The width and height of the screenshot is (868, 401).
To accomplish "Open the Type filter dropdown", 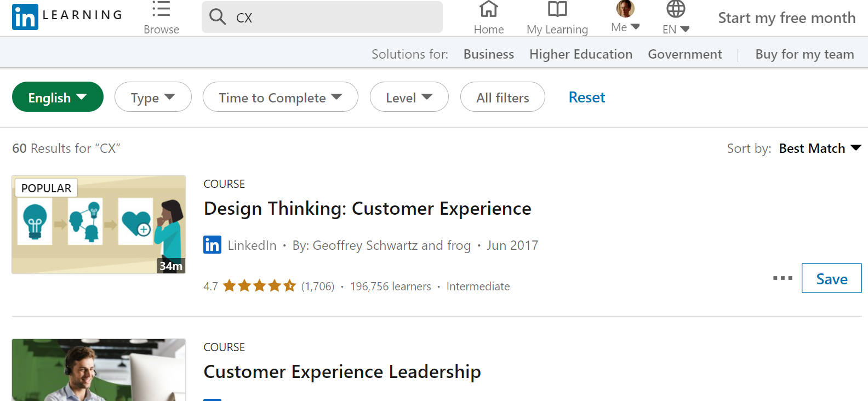I will click(x=153, y=97).
